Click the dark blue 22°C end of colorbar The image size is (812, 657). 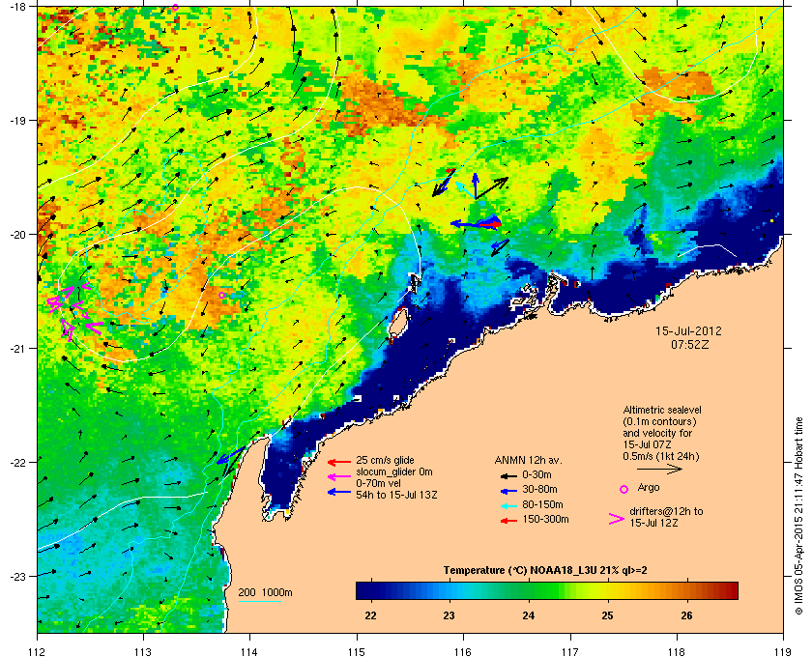pos(362,590)
